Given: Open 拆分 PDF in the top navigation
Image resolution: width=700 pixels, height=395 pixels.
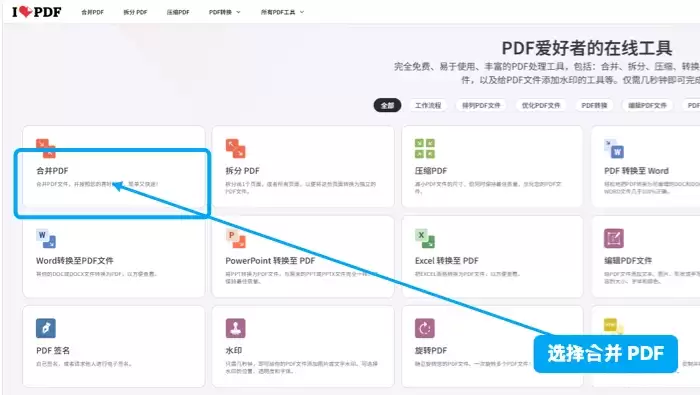Looking at the screenshot, I should 135,12.
